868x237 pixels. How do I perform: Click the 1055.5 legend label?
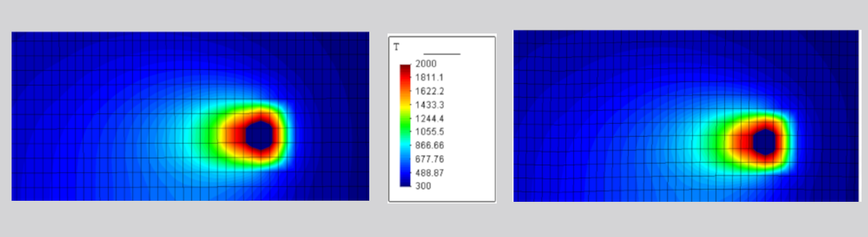pos(429,132)
